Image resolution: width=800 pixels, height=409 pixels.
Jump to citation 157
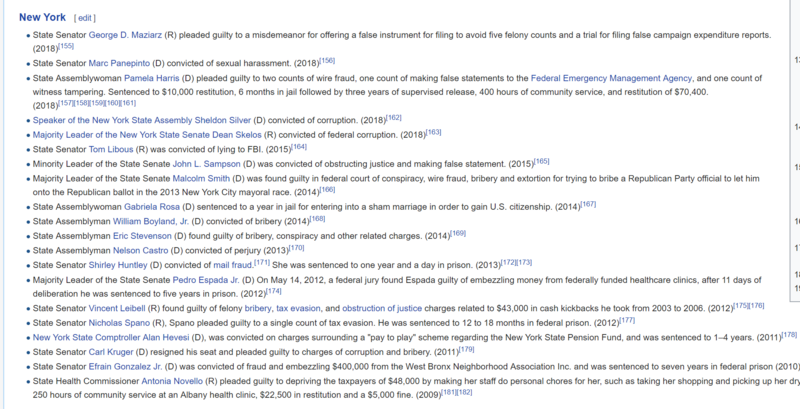[66, 103]
